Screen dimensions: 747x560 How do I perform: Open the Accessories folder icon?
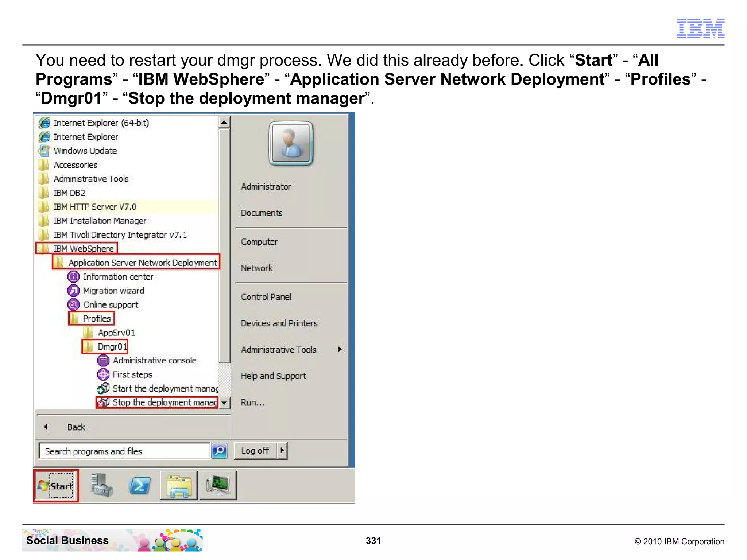pyautogui.click(x=44, y=165)
